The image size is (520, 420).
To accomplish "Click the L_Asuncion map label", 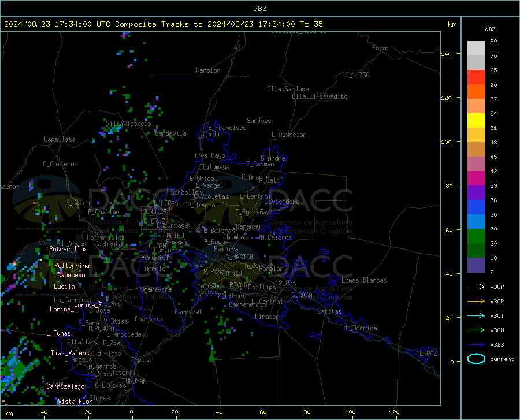I will click(289, 135).
